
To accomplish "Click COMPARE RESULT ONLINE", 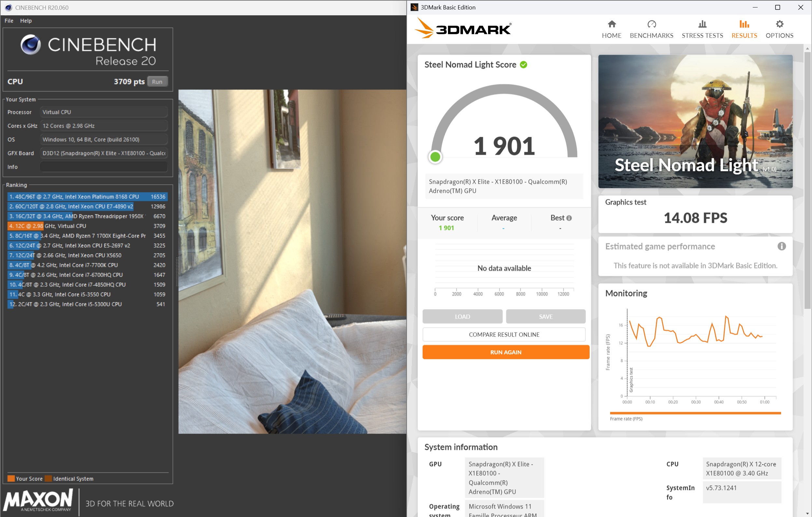I will (x=504, y=335).
